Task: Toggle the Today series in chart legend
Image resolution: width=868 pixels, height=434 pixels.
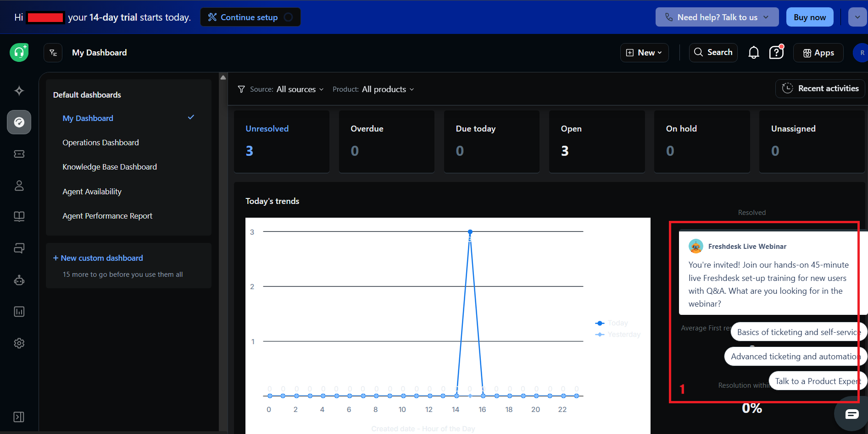Action: tap(612, 323)
